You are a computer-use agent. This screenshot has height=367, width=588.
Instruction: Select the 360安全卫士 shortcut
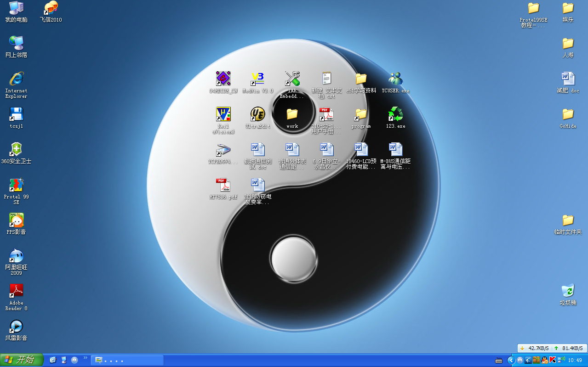click(x=16, y=150)
